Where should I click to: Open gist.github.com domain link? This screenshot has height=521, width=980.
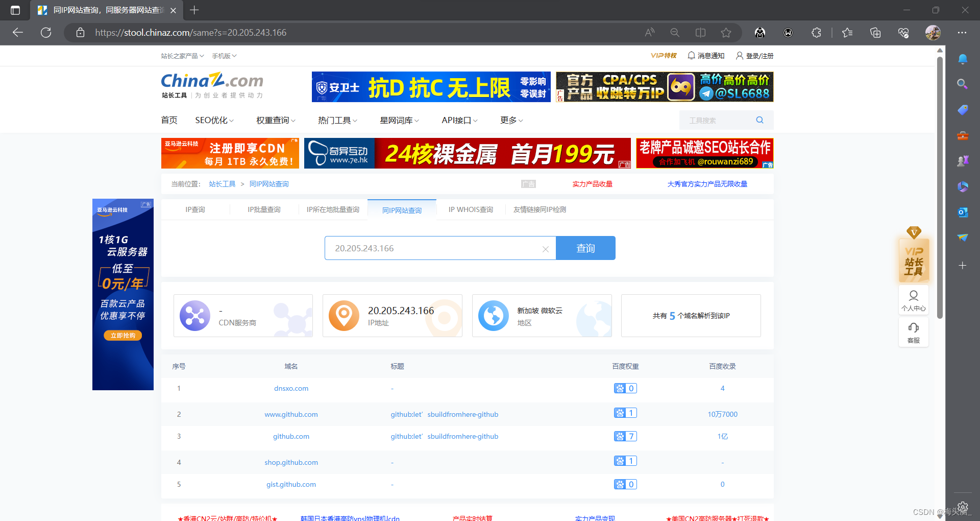pyautogui.click(x=291, y=484)
